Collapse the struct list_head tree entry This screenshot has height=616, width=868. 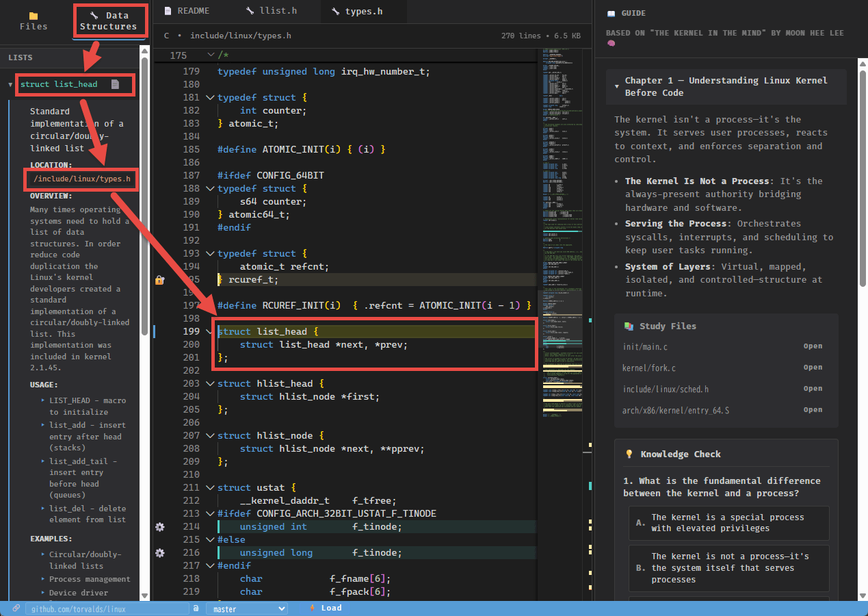point(10,85)
